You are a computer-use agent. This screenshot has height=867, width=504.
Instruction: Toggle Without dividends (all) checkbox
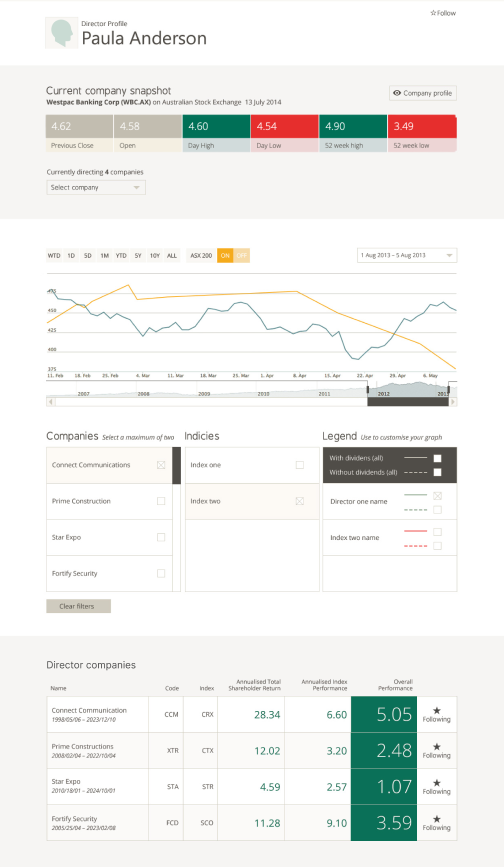438,472
